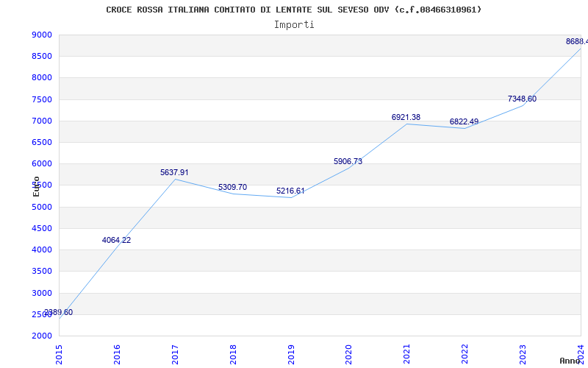
Task: Click the 'Importi' subtitle
Action: coord(294,25)
